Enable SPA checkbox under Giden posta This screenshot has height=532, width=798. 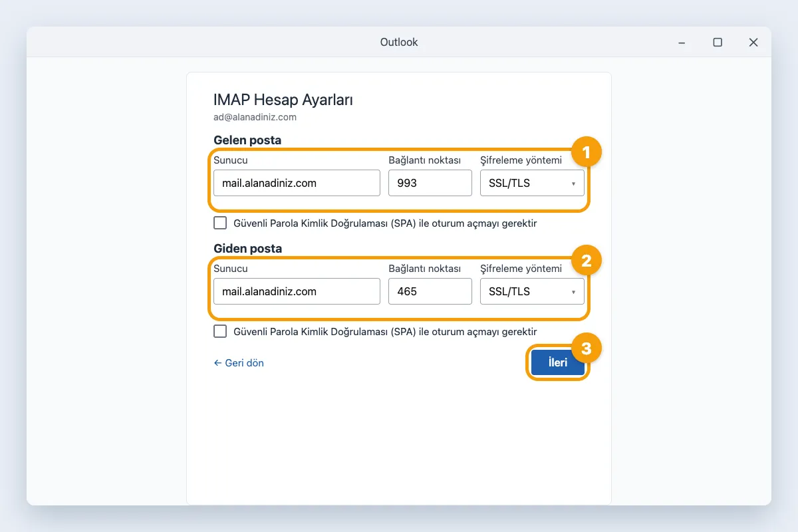click(220, 331)
